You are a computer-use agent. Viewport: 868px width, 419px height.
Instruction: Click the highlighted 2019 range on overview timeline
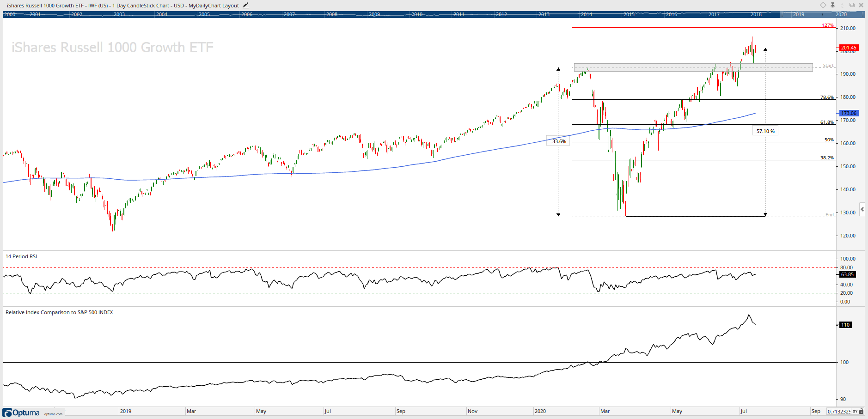pos(799,14)
